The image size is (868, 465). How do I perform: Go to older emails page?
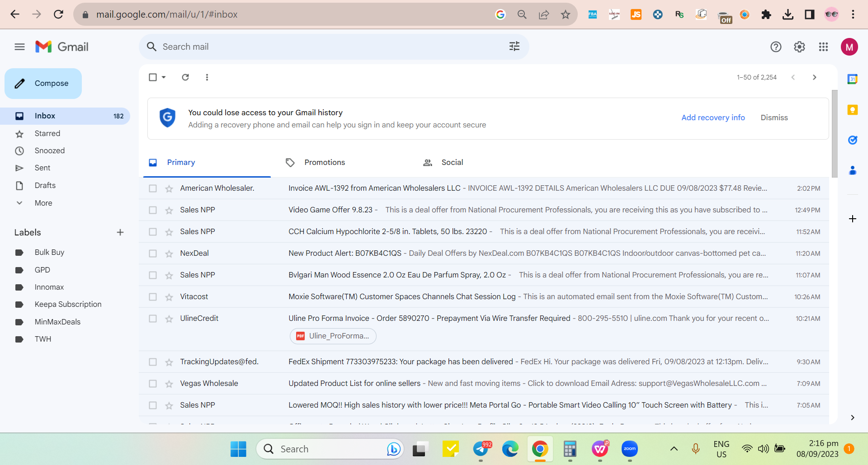click(x=815, y=77)
